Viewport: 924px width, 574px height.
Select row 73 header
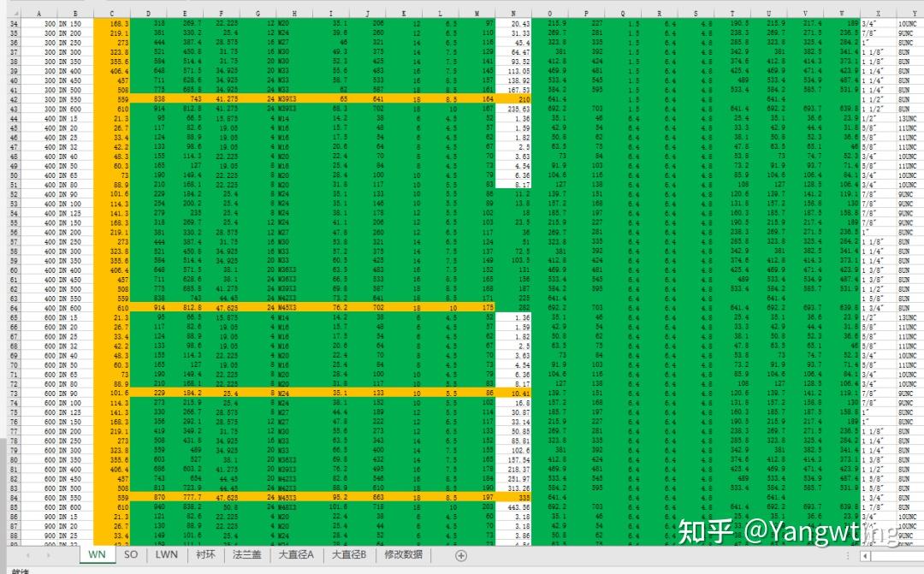pos(15,394)
